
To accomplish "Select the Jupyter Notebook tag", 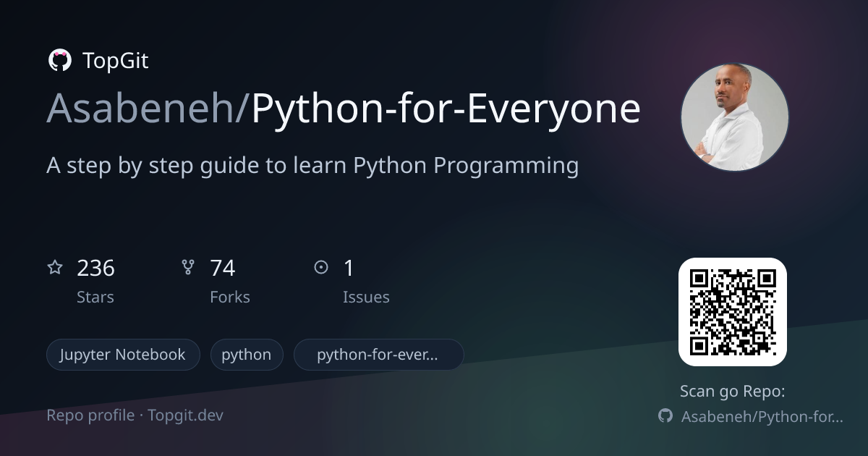I will tap(123, 355).
